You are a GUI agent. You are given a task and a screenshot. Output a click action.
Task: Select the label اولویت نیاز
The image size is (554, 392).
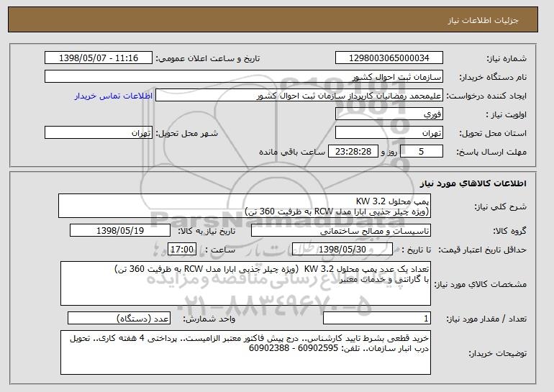click(x=506, y=114)
